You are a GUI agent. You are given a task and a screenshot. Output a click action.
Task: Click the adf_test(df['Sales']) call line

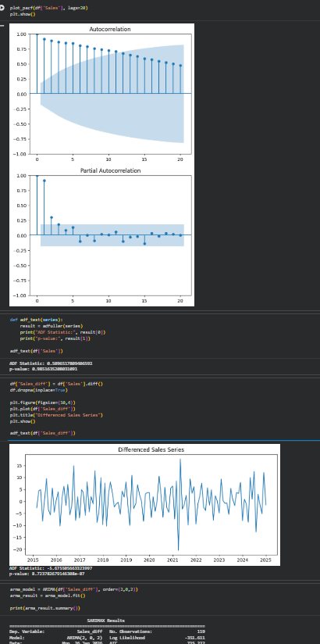pyautogui.click(x=37, y=351)
